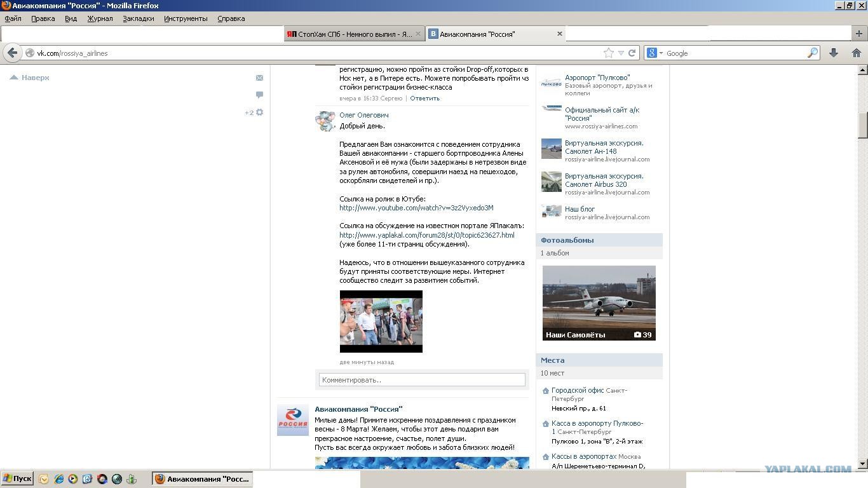The height and width of the screenshot is (488, 868).
Task: Open the Правка menu
Action: (43, 18)
